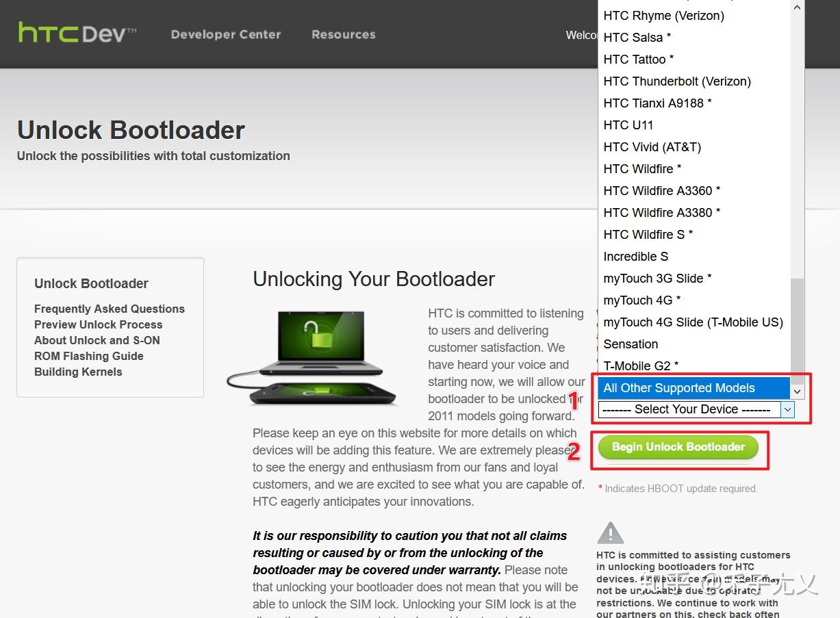This screenshot has height=618, width=840.
Task: Select Incredible S from the device list
Action: click(635, 256)
